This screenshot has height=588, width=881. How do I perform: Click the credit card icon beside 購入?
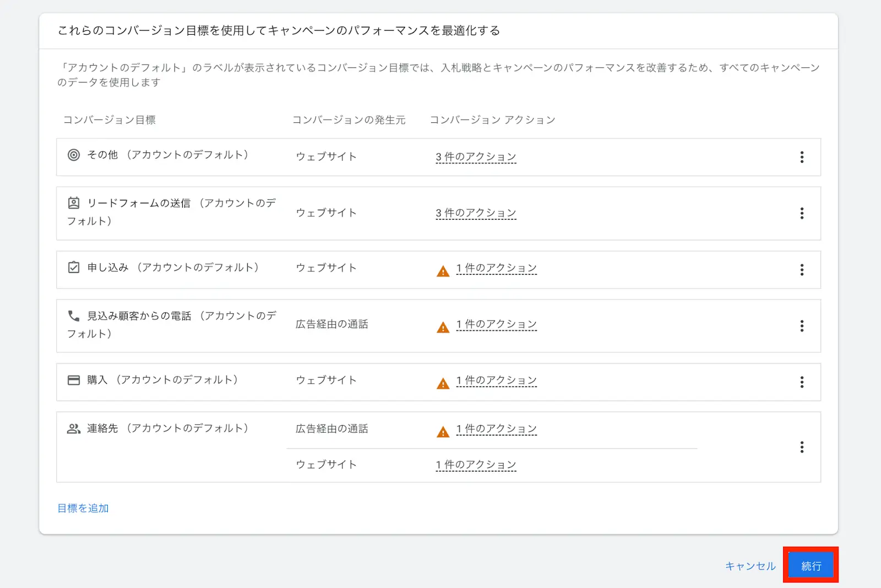[x=74, y=380]
